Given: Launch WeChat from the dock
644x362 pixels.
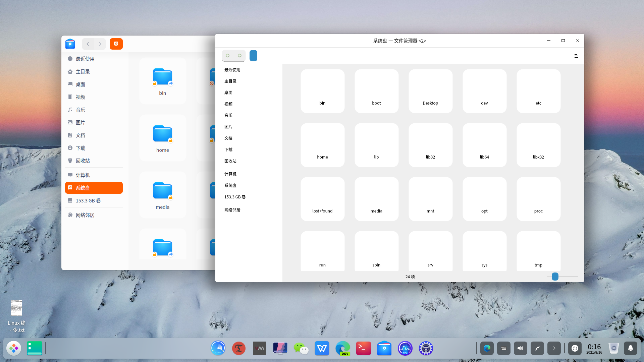Looking at the screenshot, I should pyautogui.click(x=301, y=348).
